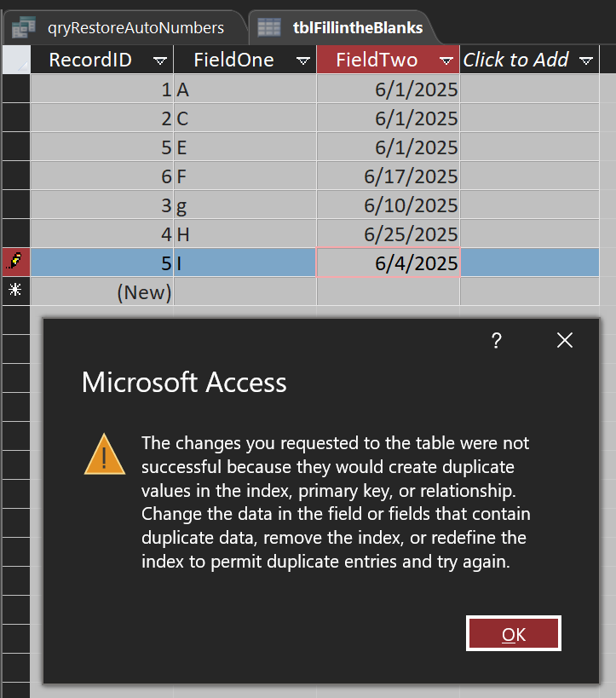Open the RecordID column dropdown arrow

[x=160, y=61]
